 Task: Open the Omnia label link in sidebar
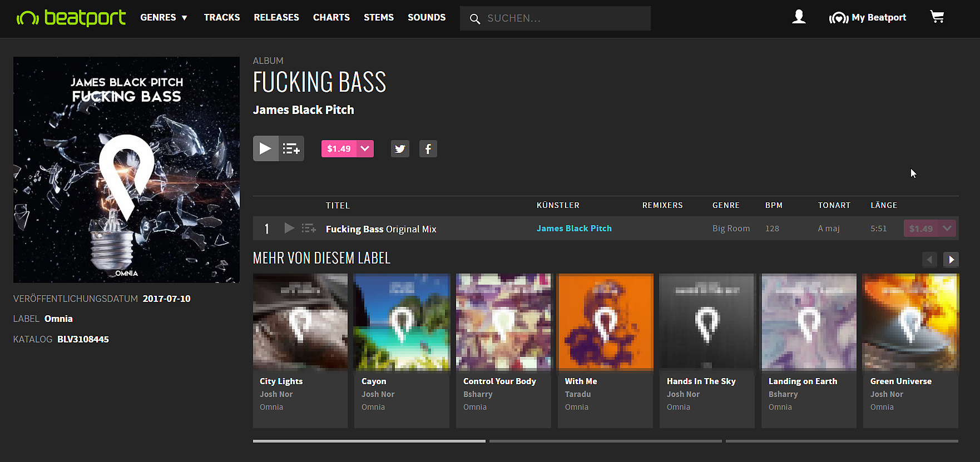58,319
